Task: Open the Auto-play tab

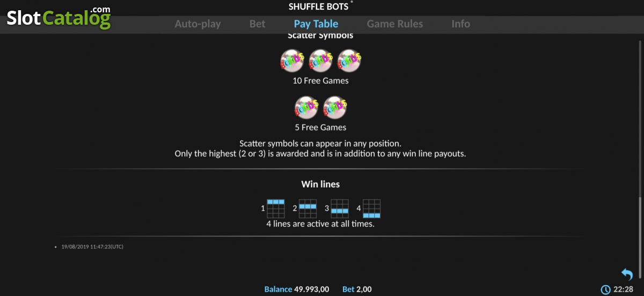Action: click(x=197, y=24)
